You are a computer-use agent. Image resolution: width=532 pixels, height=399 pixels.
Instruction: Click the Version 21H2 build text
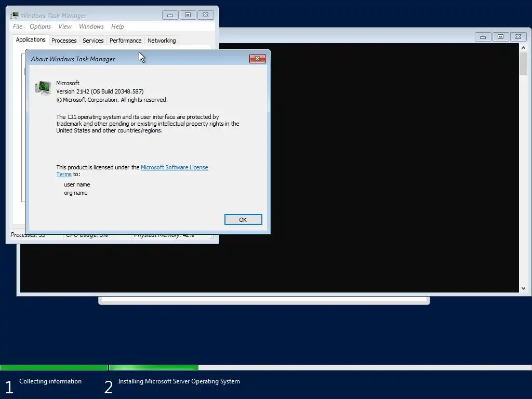click(x=100, y=91)
